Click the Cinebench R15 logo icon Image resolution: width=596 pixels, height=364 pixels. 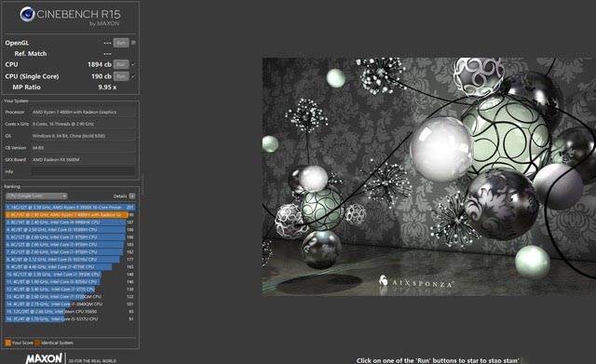pos(27,14)
